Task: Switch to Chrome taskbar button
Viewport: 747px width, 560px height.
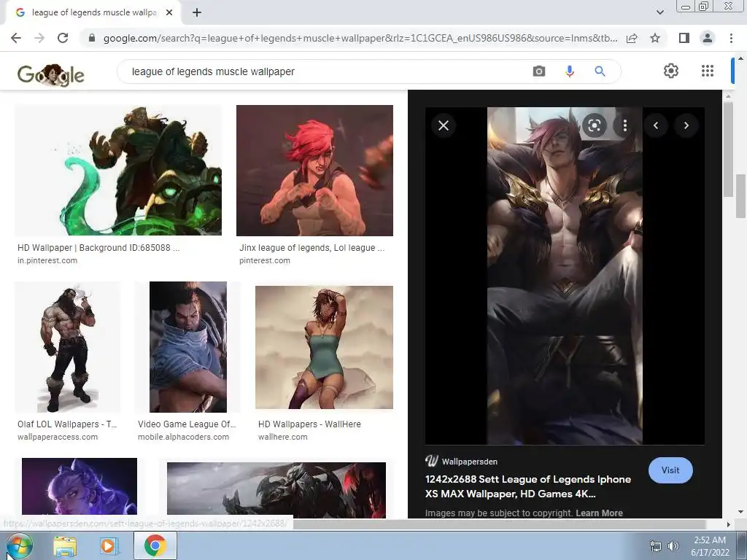Action: point(155,545)
